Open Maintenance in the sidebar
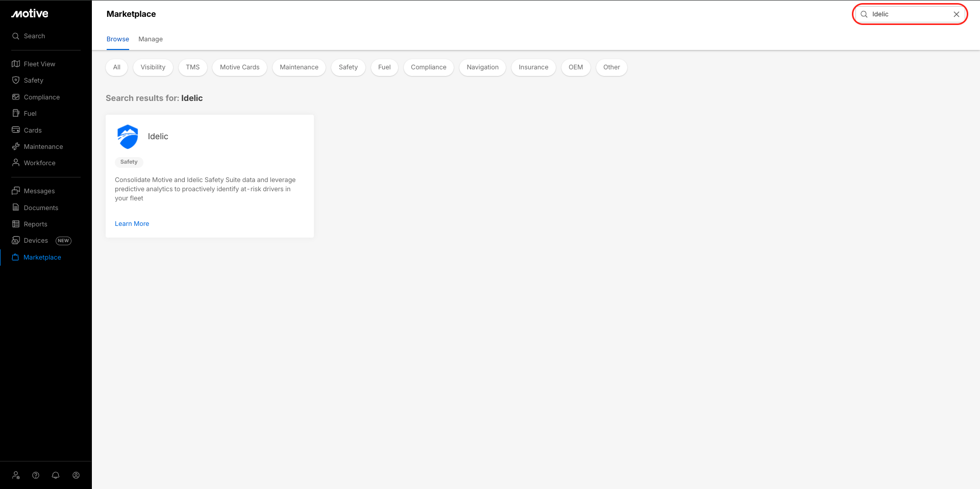980x489 pixels. tap(43, 147)
